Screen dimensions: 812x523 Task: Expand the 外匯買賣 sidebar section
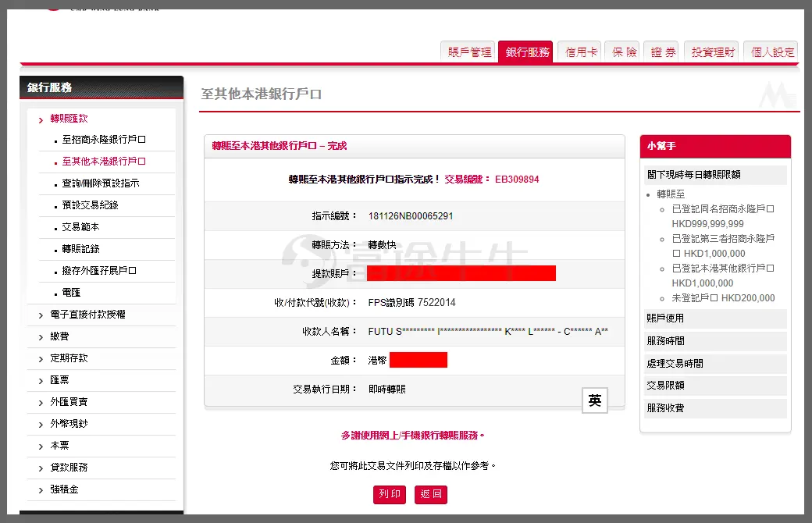(69, 402)
